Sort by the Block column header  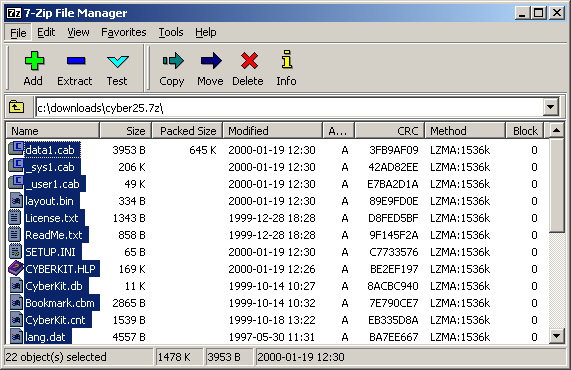524,131
